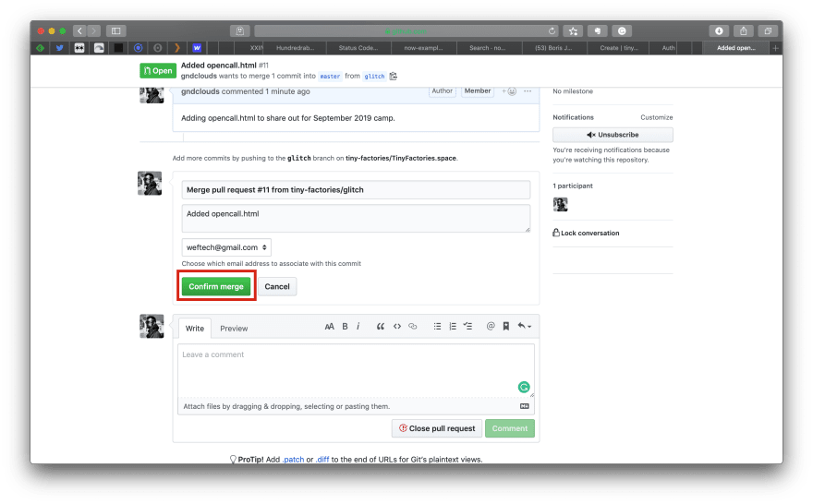This screenshot has height=504, width=813.
Task: Open the .diff link in ProTip
Action: point(322,460)
